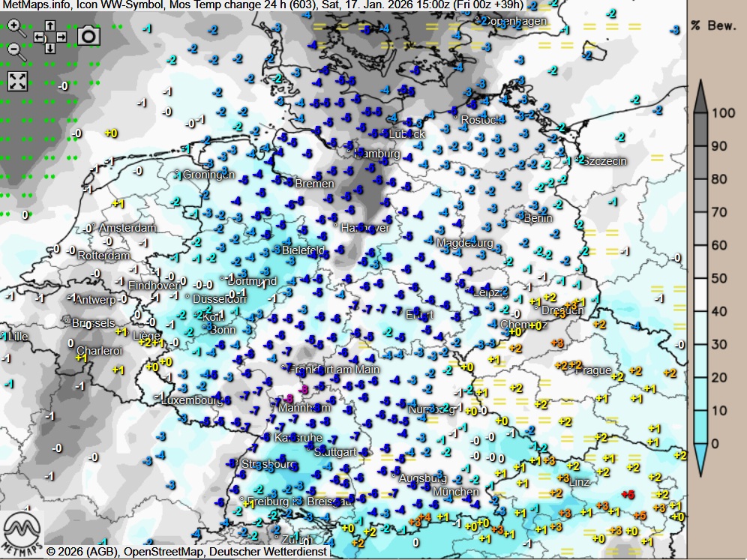Click the München city label
The width and height of the screenshot is (747, 560).
(455, 492)
